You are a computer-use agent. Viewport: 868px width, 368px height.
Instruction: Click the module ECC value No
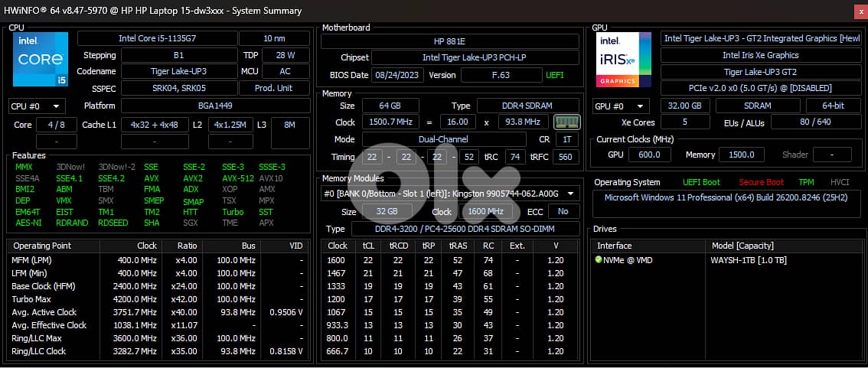[563, 211]
